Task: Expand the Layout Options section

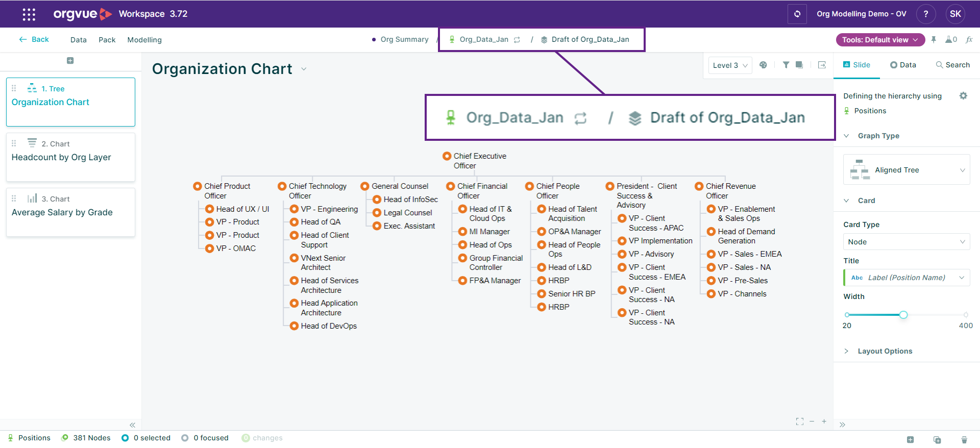Action: point(846,351)
